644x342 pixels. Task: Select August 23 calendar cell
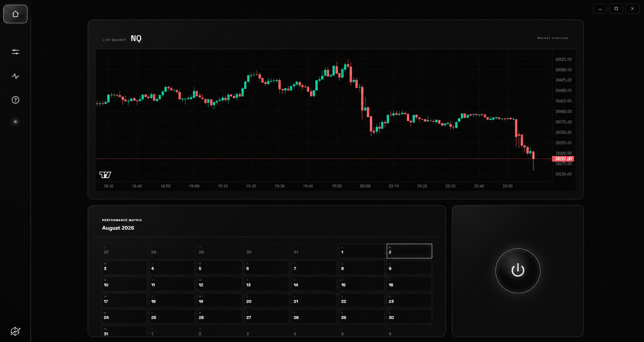coord(409,300)
